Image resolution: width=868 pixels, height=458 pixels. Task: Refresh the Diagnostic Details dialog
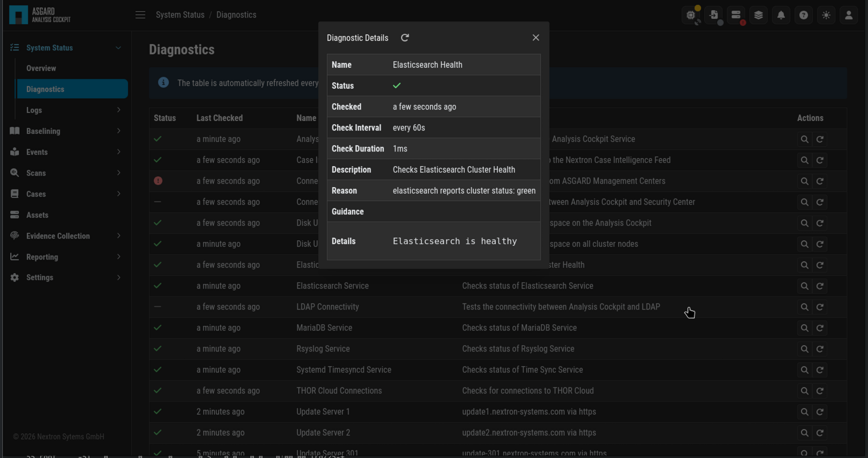405,38
